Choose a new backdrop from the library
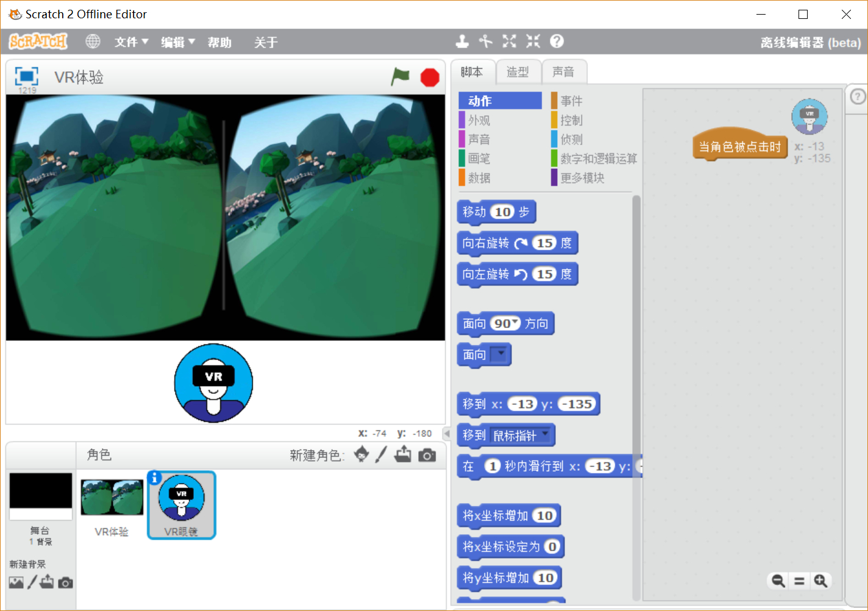The image size is (868, 611). pyautogui.click(x=16, y=583)
